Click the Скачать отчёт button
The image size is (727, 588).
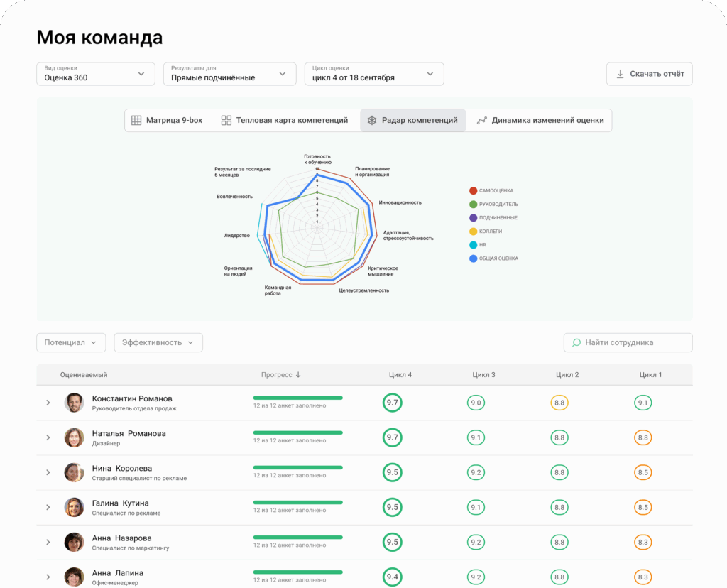[x=649, y=74]
